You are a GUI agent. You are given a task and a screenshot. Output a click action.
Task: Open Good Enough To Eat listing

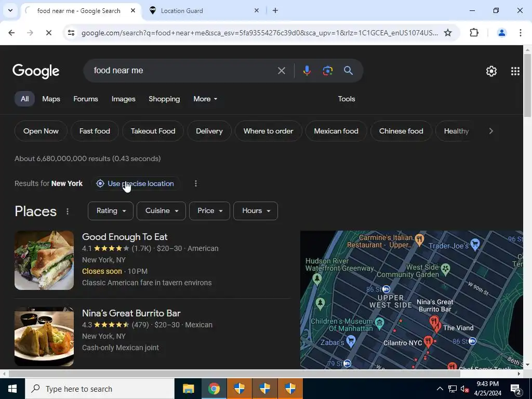click(x=125, y=237)
